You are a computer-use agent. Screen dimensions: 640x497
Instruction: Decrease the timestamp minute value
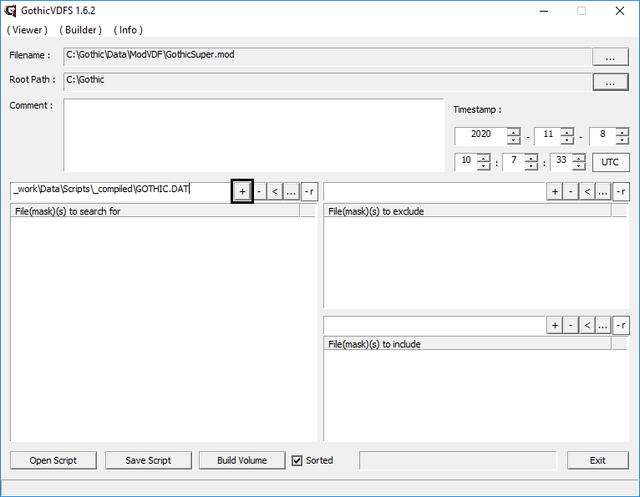click(x=531, y=166)
